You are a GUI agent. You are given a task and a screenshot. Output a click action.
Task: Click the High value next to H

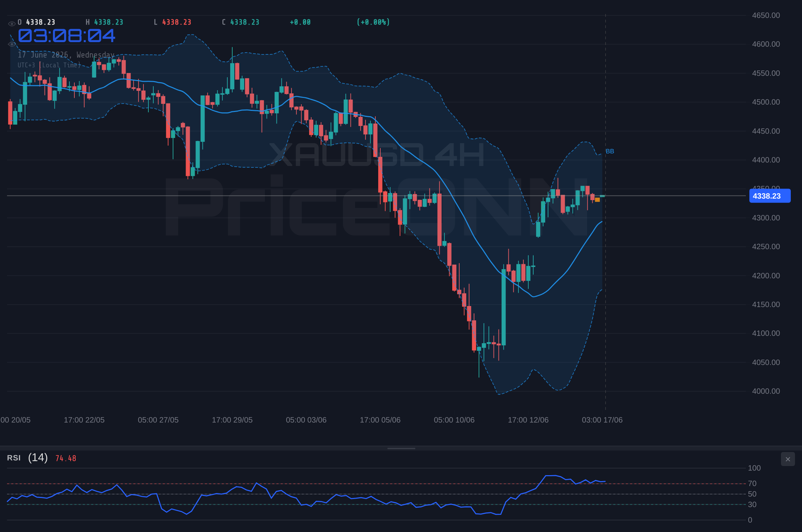coord(109,22)
